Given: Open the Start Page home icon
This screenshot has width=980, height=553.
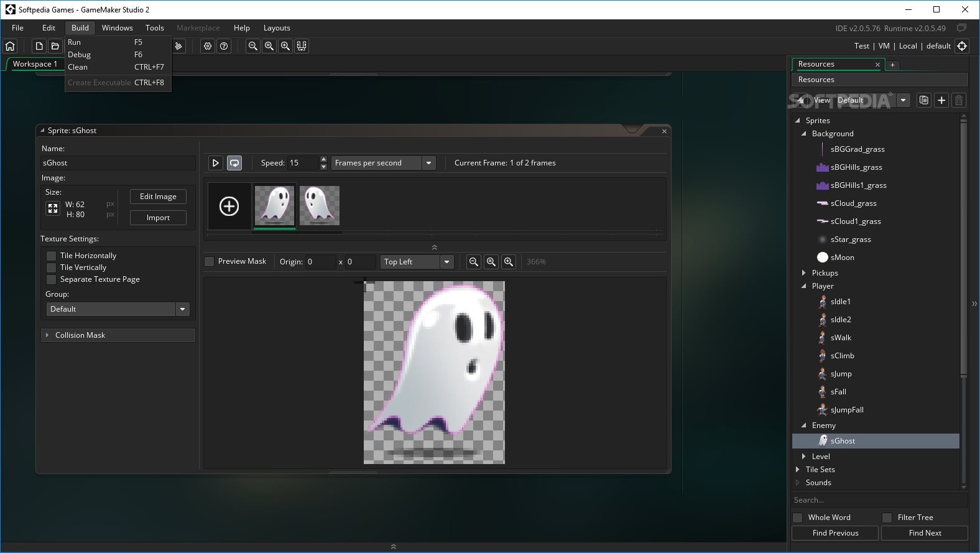Looking at the screenshot, I should pos(10,46).
